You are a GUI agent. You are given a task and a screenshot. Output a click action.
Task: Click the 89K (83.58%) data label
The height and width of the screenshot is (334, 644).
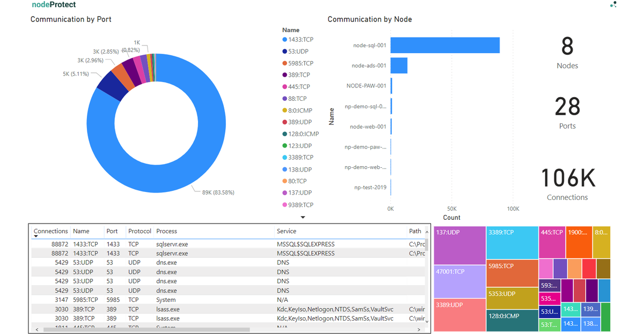point(218,192)
